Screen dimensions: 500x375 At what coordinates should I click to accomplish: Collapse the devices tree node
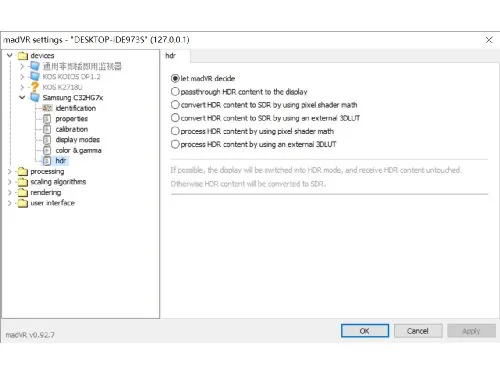pos(10,55)
